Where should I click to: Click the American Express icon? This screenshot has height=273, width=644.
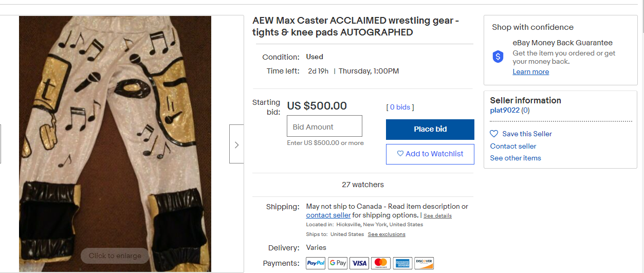coord(402,263)
